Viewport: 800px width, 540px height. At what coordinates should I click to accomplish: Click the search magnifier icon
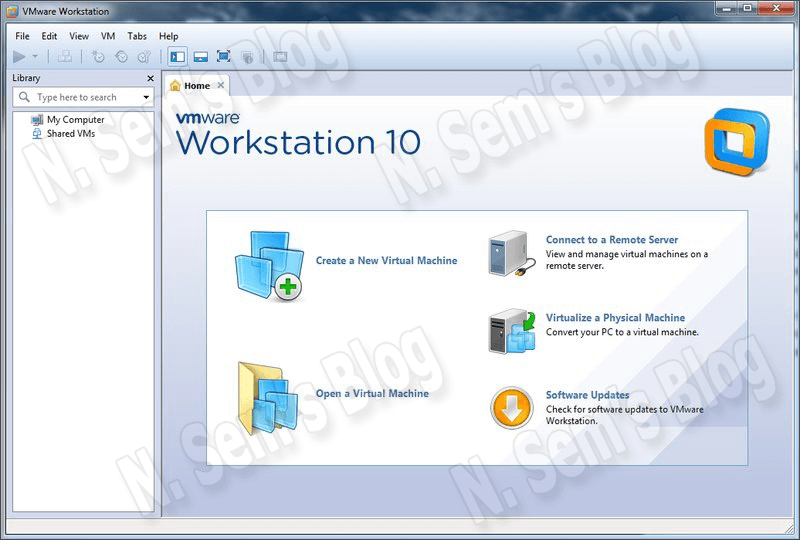pos(24,96)
